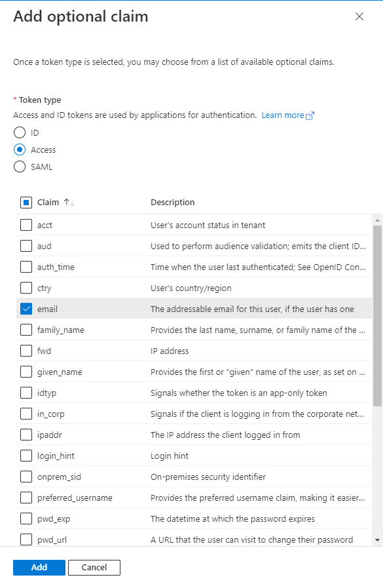Click the Description column header

coord(173,203)
